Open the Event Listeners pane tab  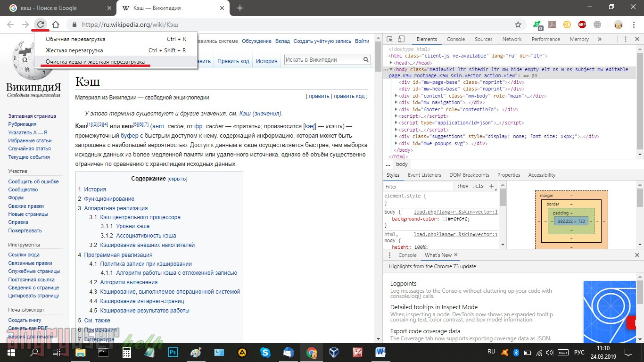[424, 175]
